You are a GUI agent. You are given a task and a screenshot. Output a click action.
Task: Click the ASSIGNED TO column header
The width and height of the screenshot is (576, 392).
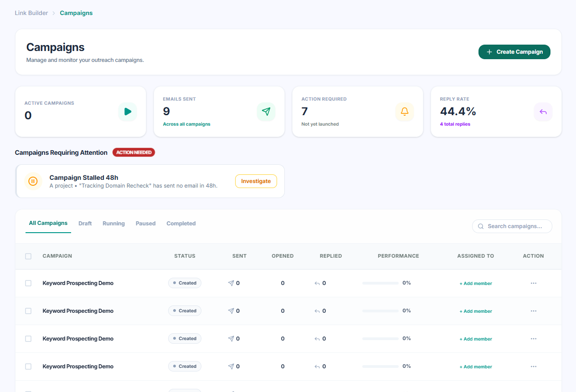pos(476,256)
